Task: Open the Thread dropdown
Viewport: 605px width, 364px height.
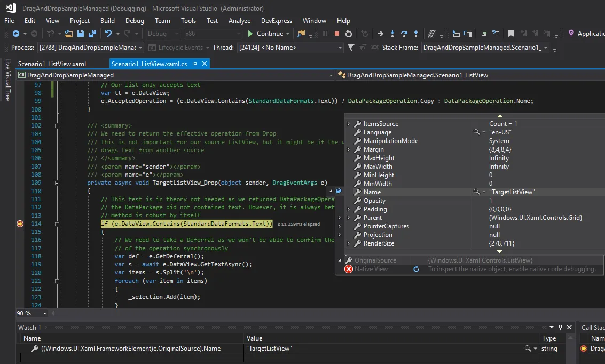Action: (x=340, y=48)
